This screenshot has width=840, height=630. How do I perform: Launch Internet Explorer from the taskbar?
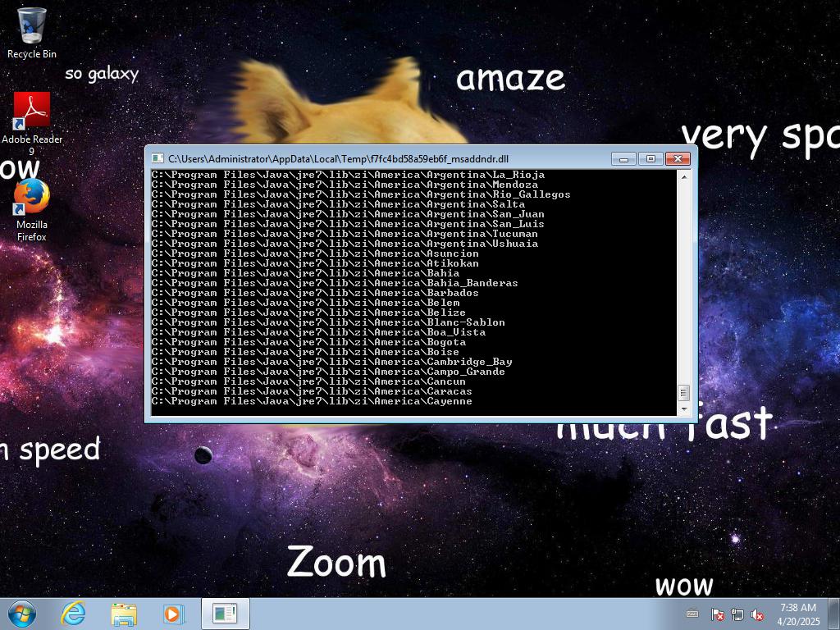tap(73, 614)
